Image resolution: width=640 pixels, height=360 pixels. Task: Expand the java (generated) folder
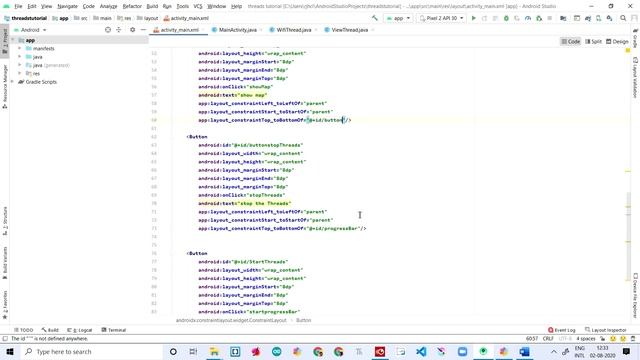pos(20,65)
